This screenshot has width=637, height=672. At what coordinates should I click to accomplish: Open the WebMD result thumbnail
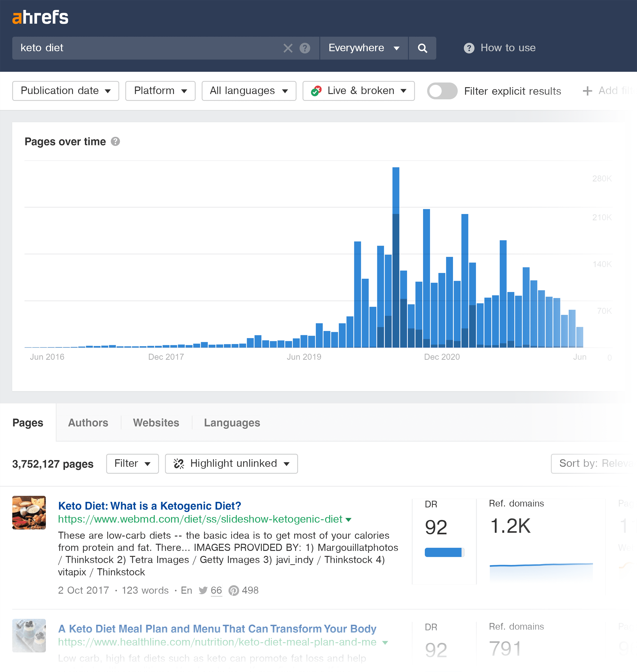[29, 513]
